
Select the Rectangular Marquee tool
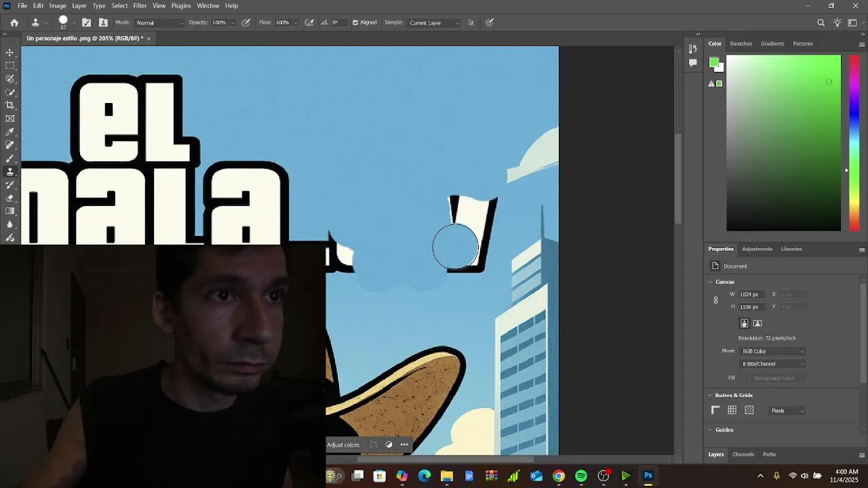[x=10, y=66]
